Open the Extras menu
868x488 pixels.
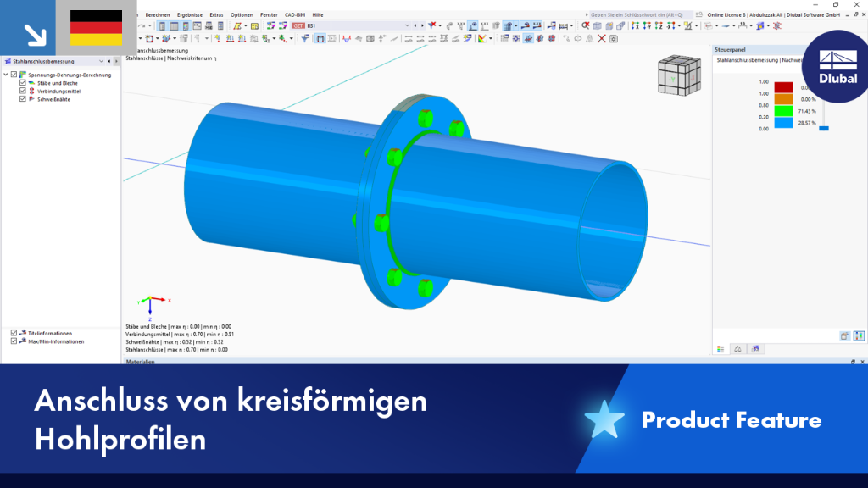(216, 15)
